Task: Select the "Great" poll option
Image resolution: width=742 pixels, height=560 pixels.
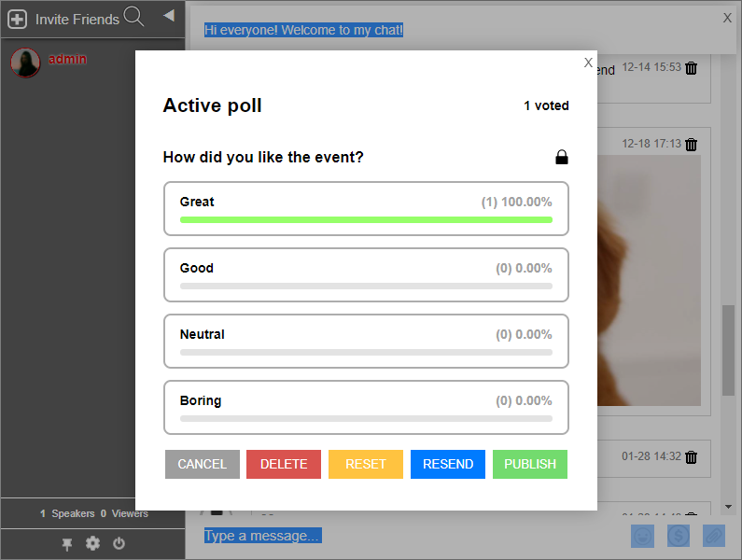Action: (366, 208)
